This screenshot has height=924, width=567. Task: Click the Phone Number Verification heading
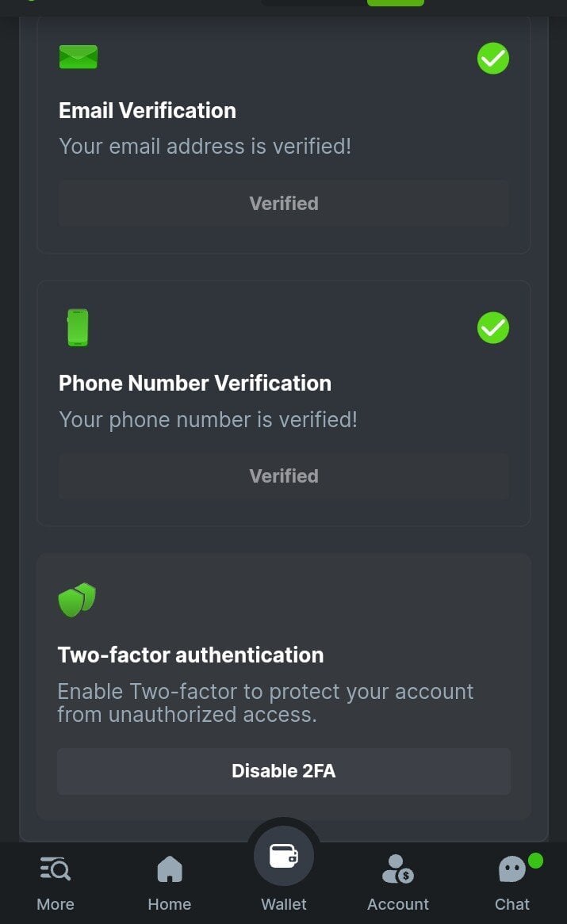click(195, 383)
